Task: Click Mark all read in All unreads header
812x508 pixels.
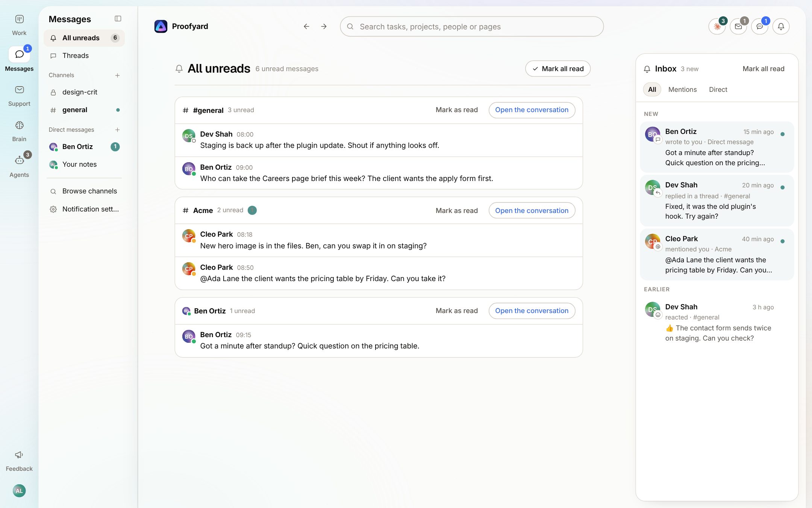Action: tap(558, 69)
